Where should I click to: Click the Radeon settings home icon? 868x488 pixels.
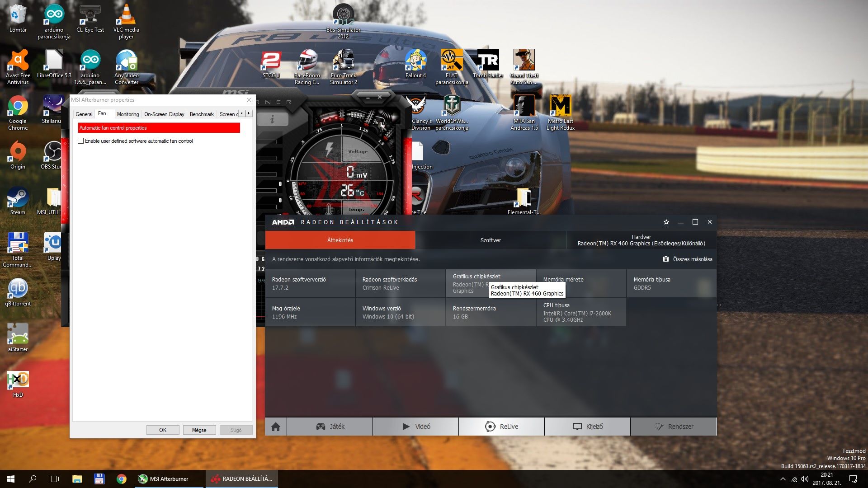coord(276,427)
